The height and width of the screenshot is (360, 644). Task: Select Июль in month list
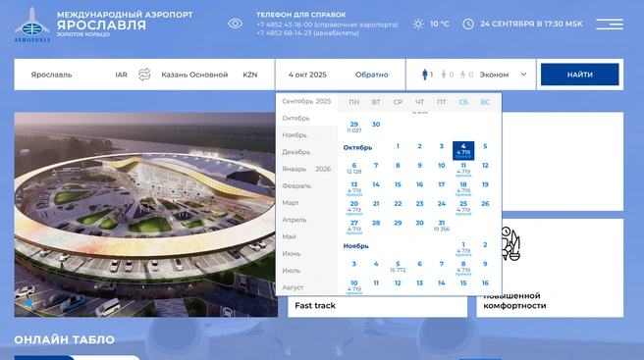click(x=306, y=271)
